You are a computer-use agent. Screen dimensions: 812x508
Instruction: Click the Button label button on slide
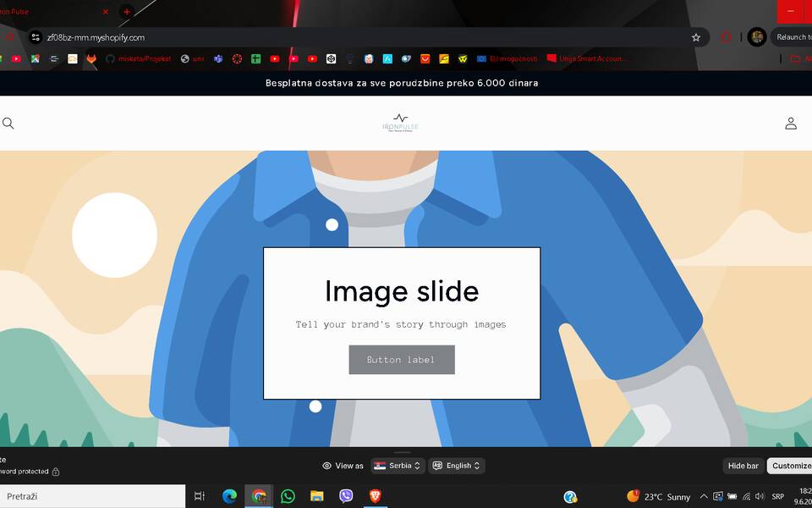pos(402,360)
